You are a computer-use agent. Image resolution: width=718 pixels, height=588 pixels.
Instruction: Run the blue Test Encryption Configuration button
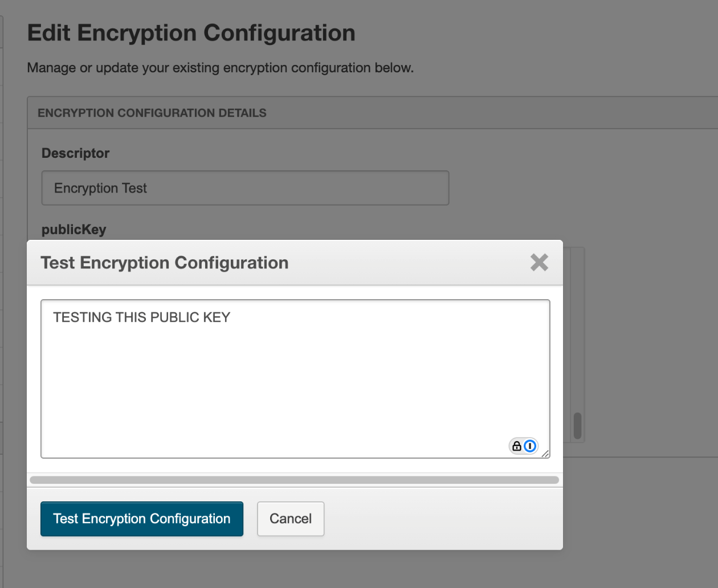point(142,518)
